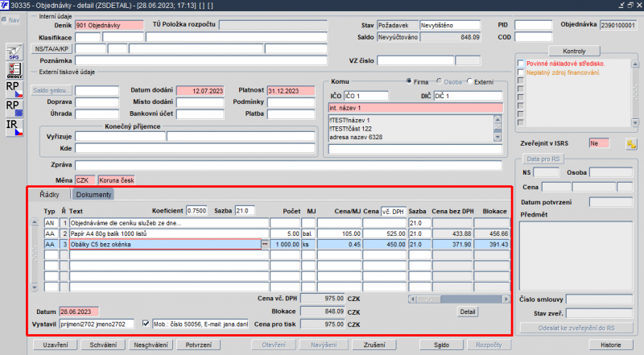This screenshot has height=355, width=644.
Task: Click right arrow of rows horizontal scrollbar
Action: coord(506,299)
